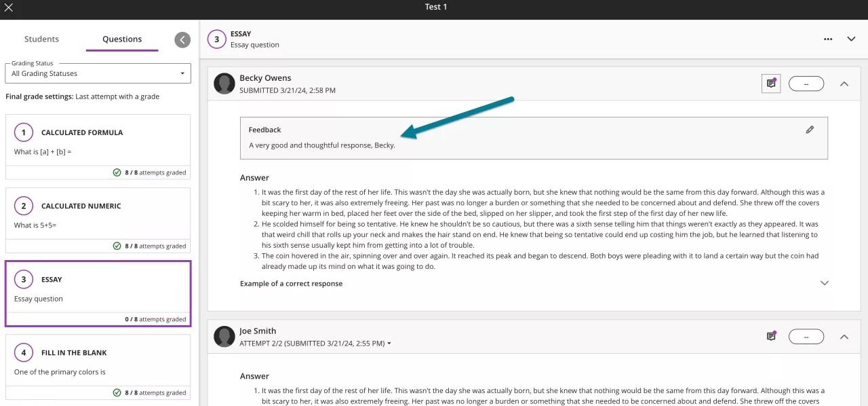Image resolution: width=868 pixels, height=406 pixels.
Task: Click the Essay question number badge
Action: 216,39
